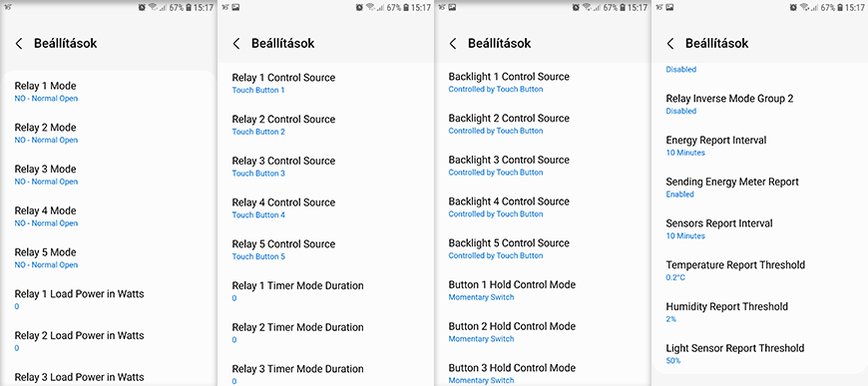This screenshot has width=868, height=386.
Task: Open Light Sensor Report Threshold setting
Action: 759,353
